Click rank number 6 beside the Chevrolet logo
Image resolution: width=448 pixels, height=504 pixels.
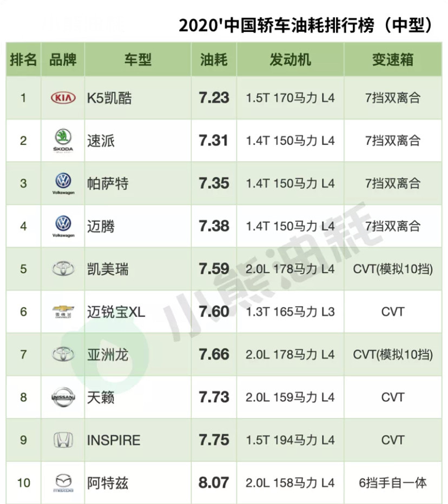(x=23, y=312)
